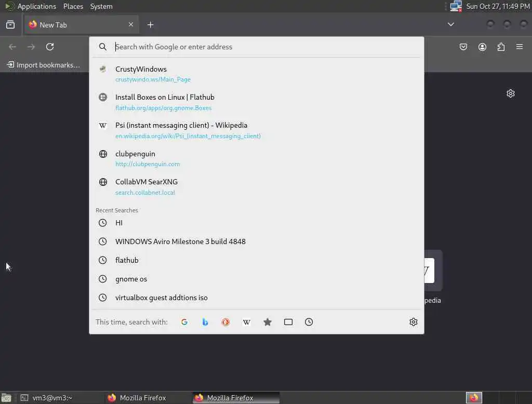
Task: Open search settings gear in dropdown
Action: pos(413,322)
